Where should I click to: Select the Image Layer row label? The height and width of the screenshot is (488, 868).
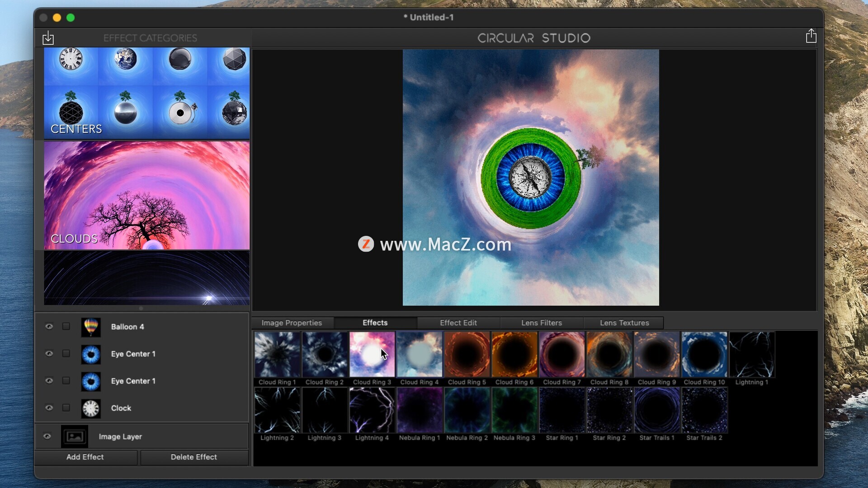[120, 436]
